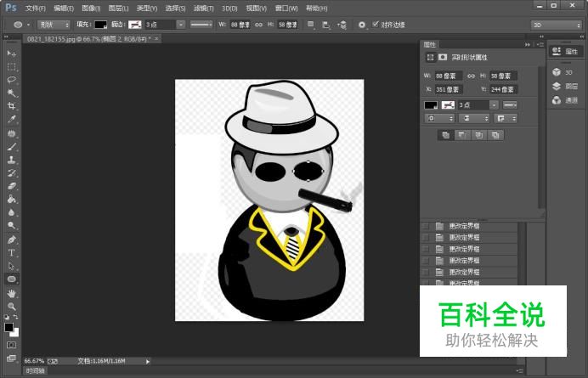The image size is (588, 378).
Task: Click the mask icon in Properties panel
Action: (x=443, y=57)
